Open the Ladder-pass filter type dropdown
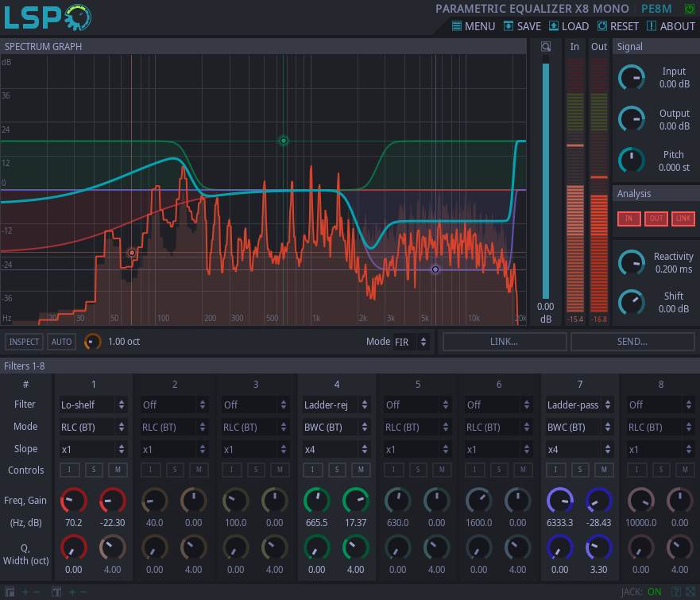This screenshot has width=700, height=600. (580, 405)
